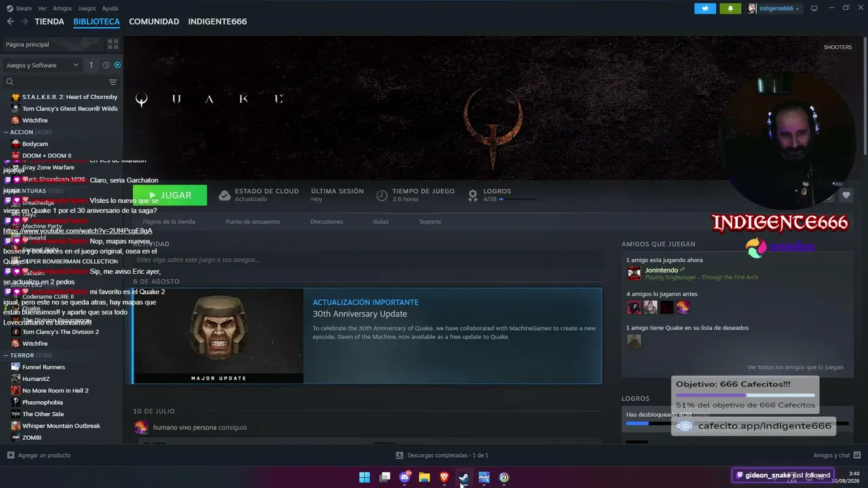Viewport: 868px width, 488px height.
Task: Switch library to grid collections view
Action: 113,44
